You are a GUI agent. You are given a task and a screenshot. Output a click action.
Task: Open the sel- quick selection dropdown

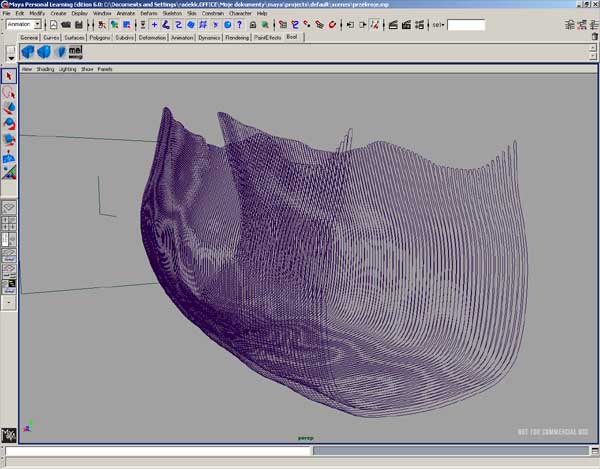(439, 25)
